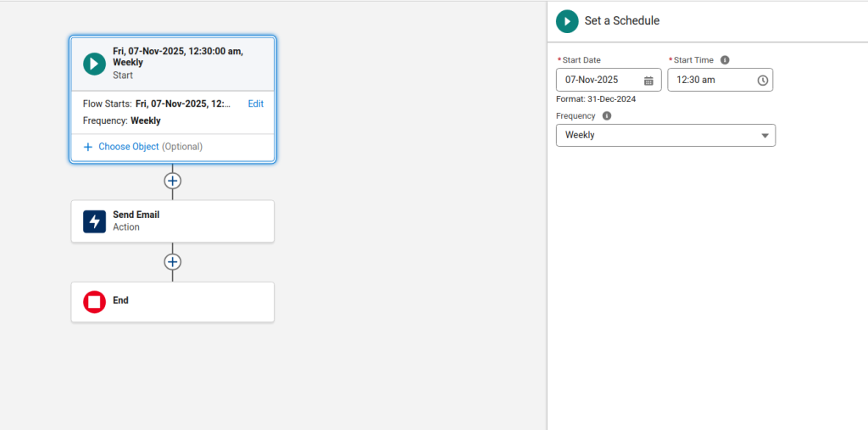Click the Edit link in Start card
This screenshot has height=430, width=868.
click(256, 103)
